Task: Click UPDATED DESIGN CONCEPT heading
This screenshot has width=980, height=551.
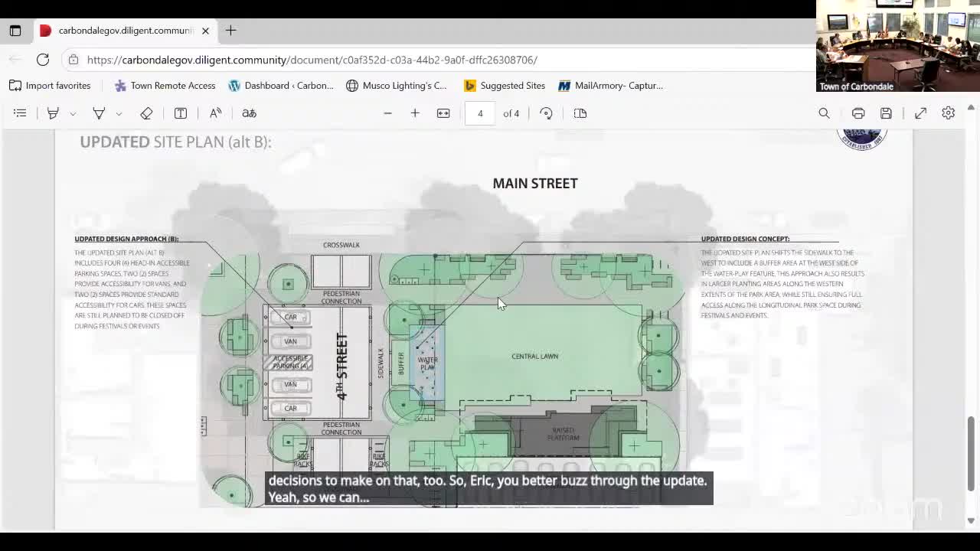Action: (x=745, y=239)
